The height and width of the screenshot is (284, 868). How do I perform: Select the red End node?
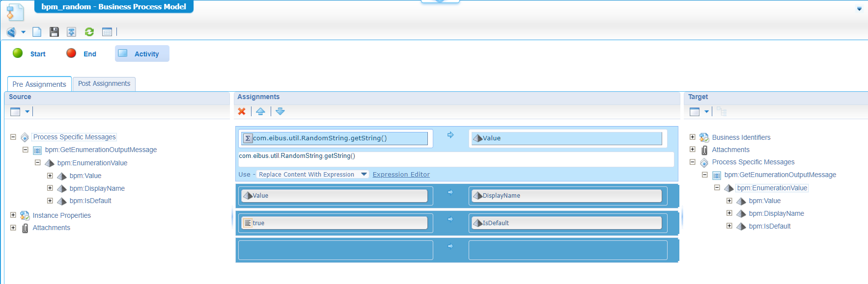point(81,53)
